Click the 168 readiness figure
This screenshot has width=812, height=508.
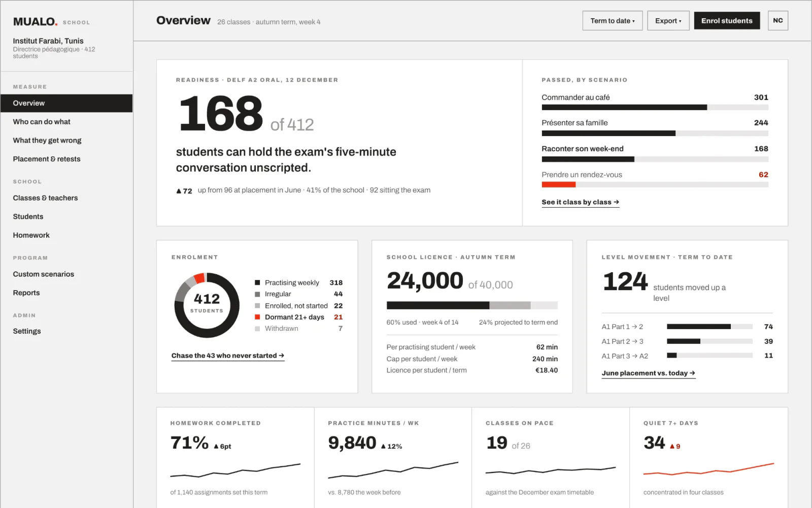(x=221, y=113)
